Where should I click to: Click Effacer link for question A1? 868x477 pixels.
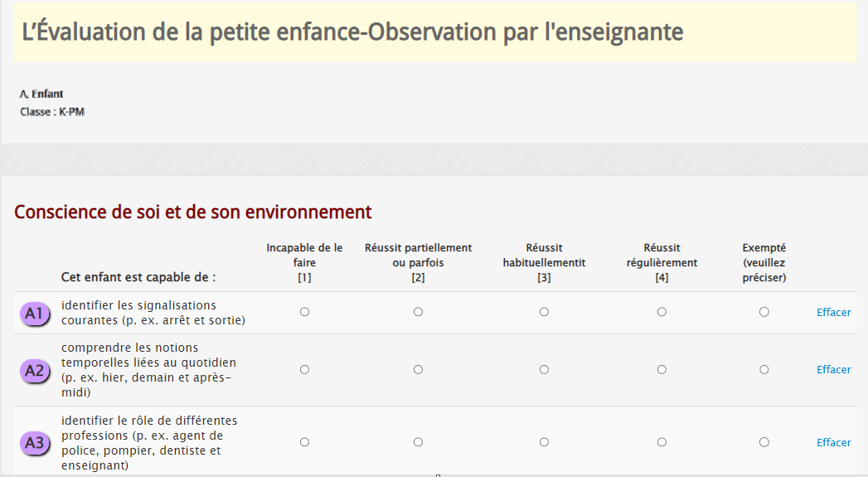coord(834,313)
